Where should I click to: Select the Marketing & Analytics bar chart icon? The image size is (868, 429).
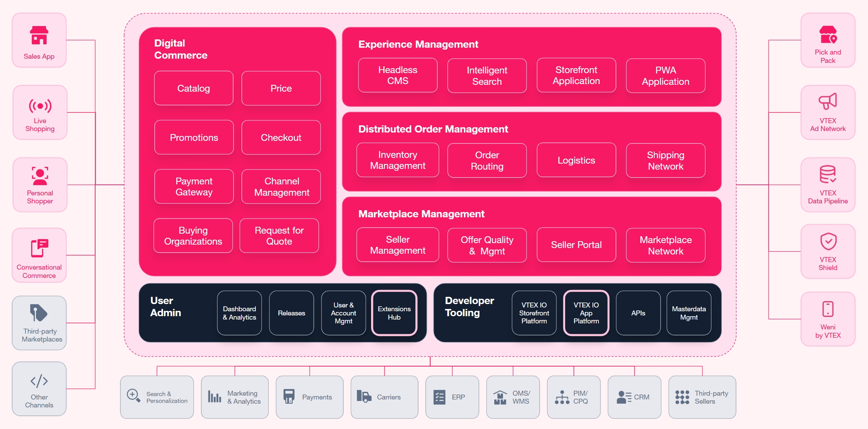[215, 396]
